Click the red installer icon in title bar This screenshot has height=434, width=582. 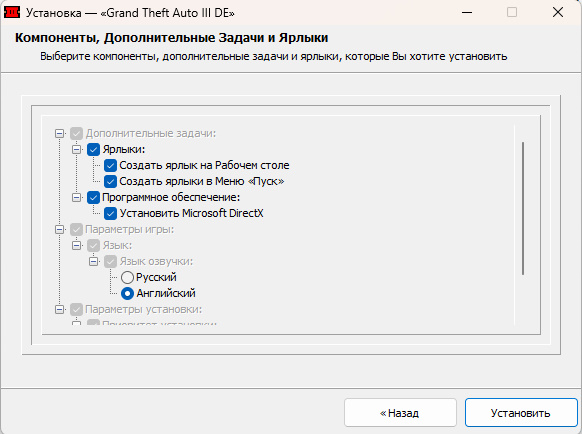12,12
